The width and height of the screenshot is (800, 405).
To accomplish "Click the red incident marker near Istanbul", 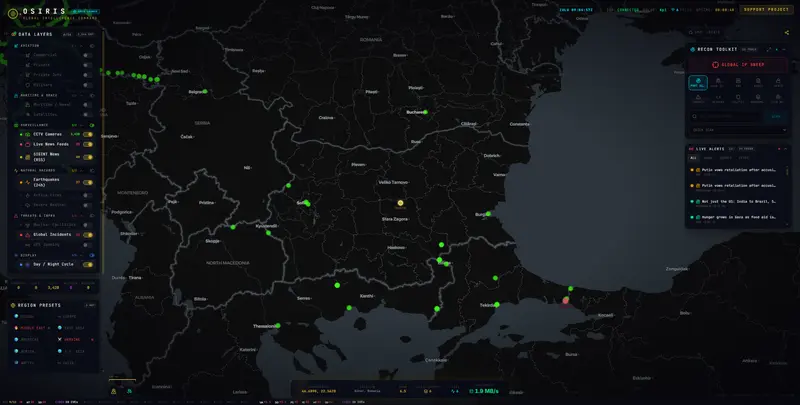I will pos(565,300).
